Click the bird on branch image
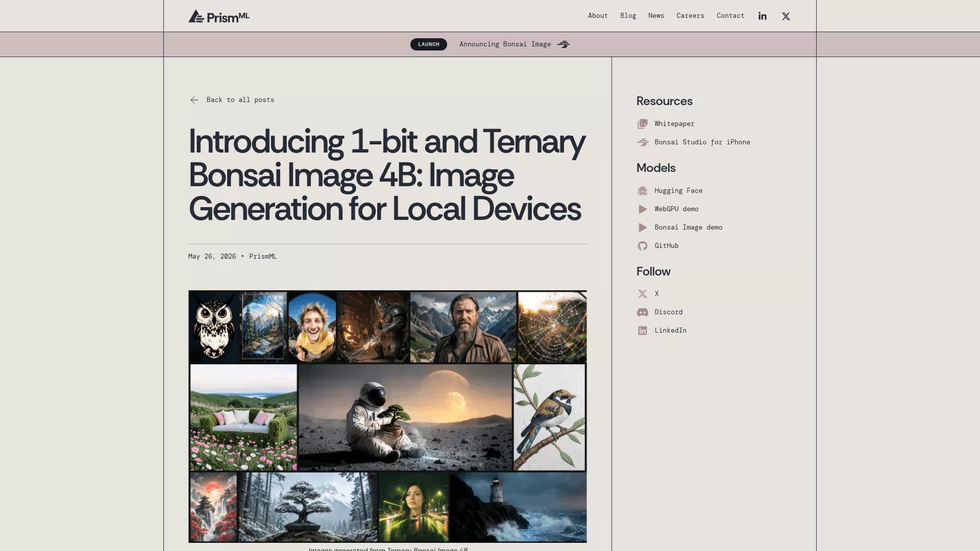This screenshot has height=551, width=980. tap(549, 417)
